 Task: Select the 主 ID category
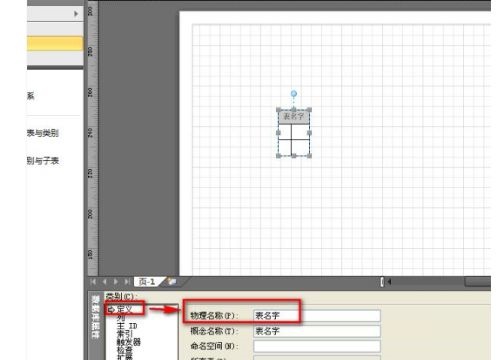(127, 326)
